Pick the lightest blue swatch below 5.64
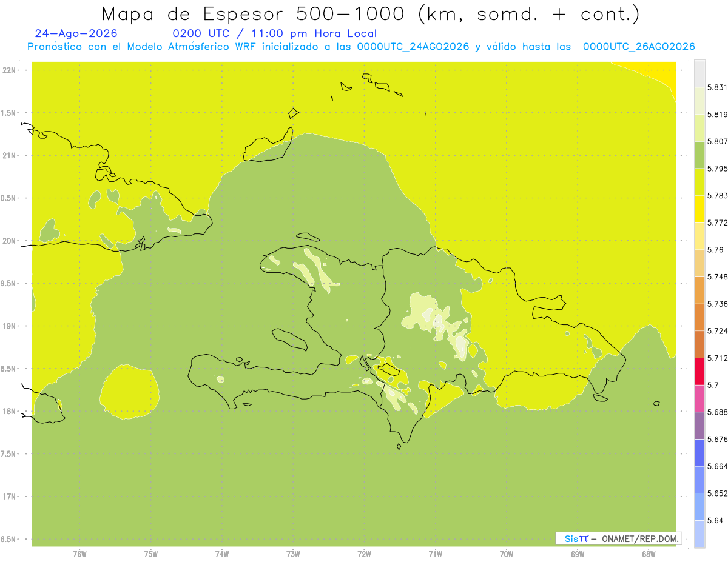This screenshot has height=562, width=728. (x=699, y=534)
